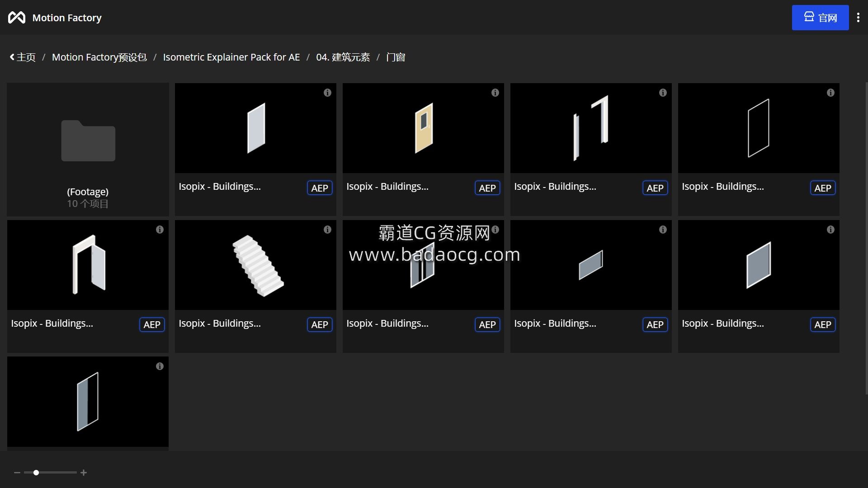This screenshot has height=488, width=868.
Task: Show info for the open white door item
Action: click(160, 230)
